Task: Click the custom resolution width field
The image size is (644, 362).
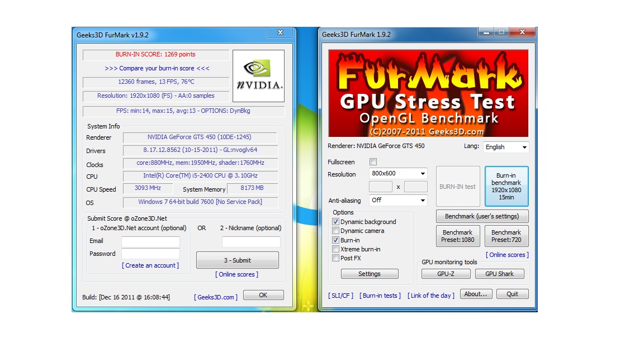Action: pyautogui.click(x=380, y=187)
